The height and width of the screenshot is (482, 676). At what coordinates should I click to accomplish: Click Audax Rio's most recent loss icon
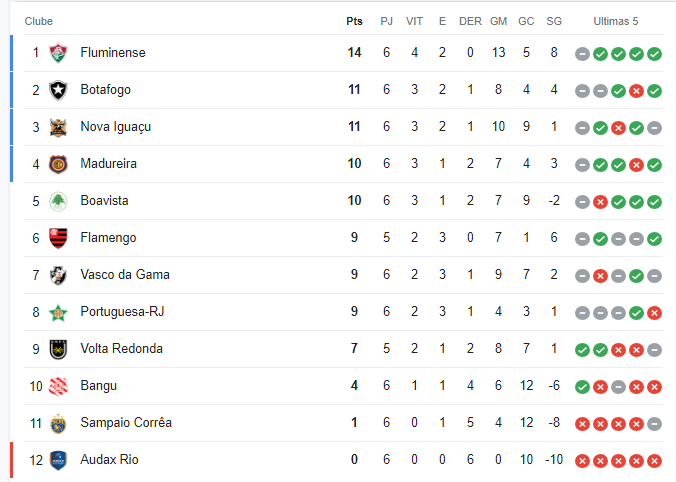click(x=654, y=461)
